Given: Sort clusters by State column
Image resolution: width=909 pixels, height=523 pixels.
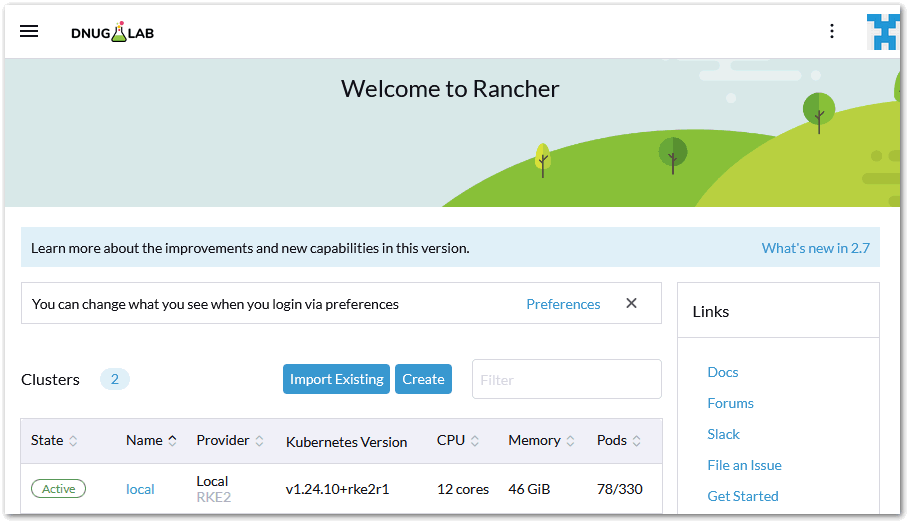Looking at the screenshot, I should tap(54, 441).
